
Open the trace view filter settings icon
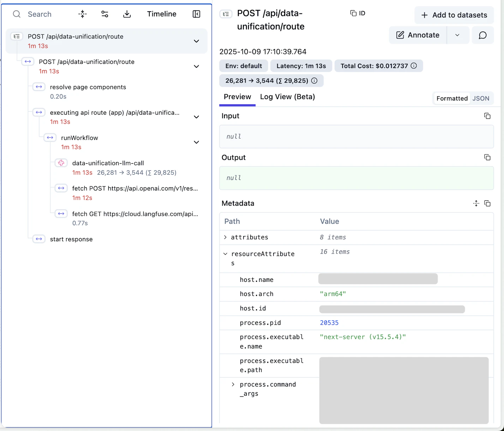(105, 14)
